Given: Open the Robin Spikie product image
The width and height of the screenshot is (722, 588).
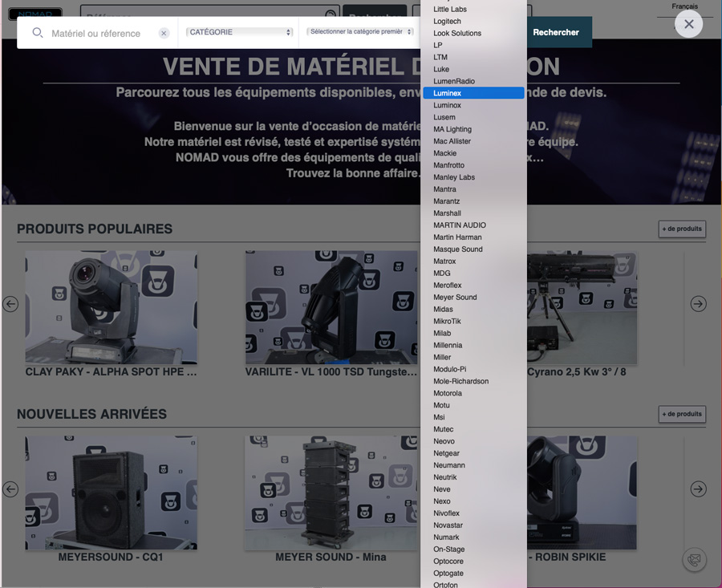Looking at the screenshot, I should pos(582,493).
